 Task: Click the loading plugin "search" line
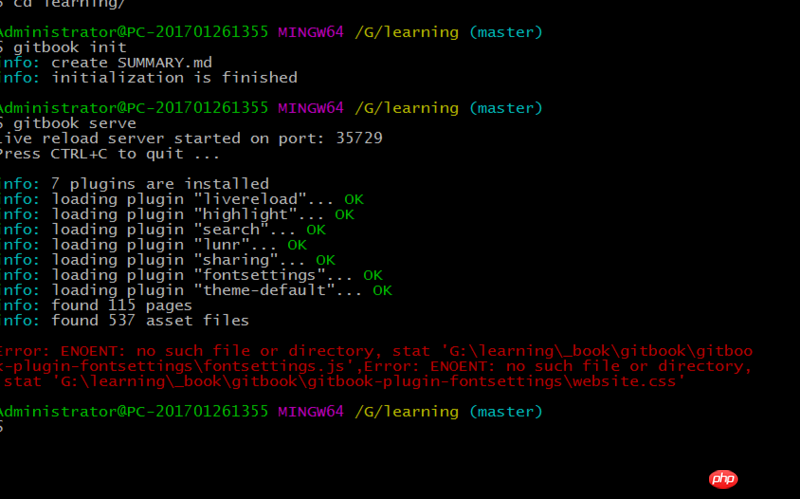[163, 230]
